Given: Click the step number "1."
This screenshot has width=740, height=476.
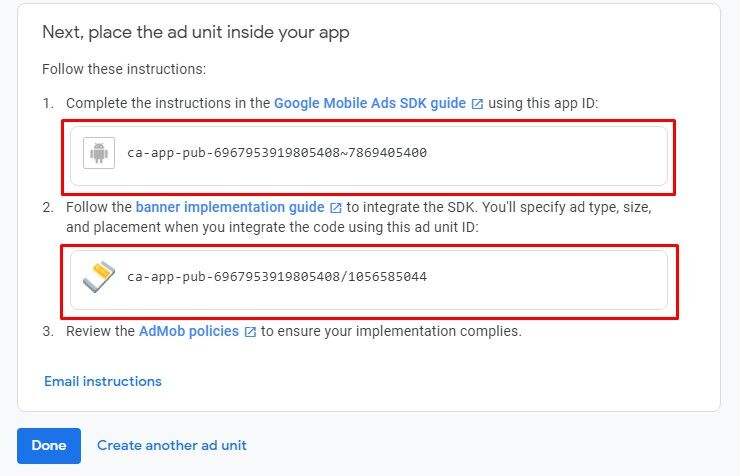Looking at the screenshot, I should point(48,103).
